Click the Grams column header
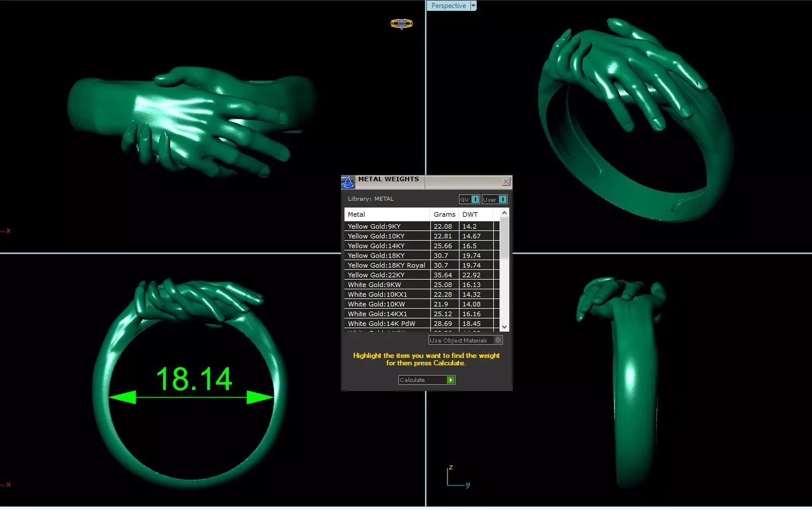Image resolution: width=812 pixels, height=510 pixels. click(x=445, y=214)
